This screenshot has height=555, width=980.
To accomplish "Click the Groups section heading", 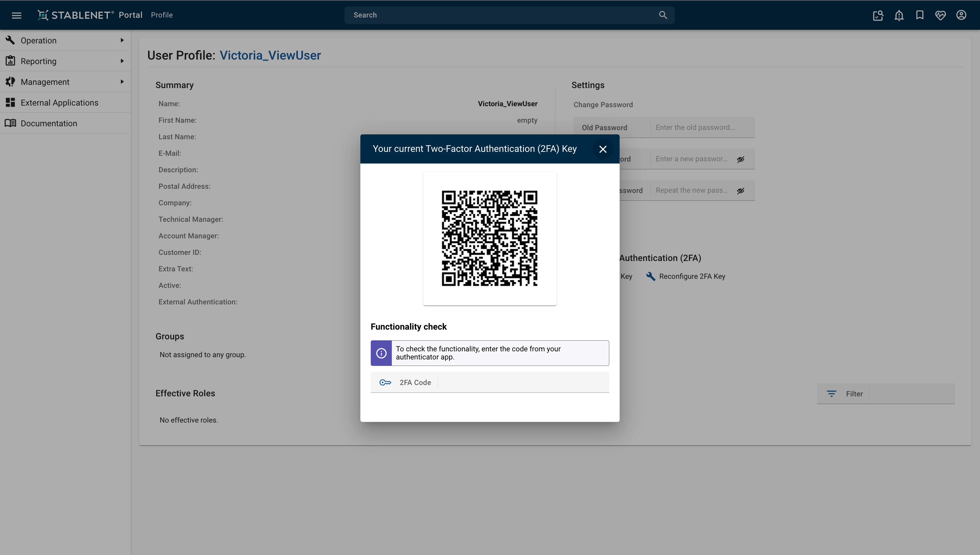I will pos(170,336).
